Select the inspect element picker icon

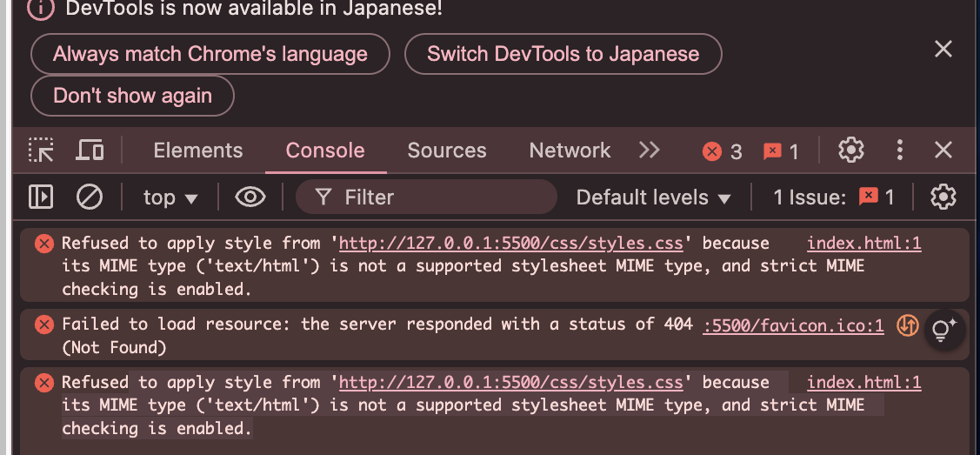(x=41, y=151)
